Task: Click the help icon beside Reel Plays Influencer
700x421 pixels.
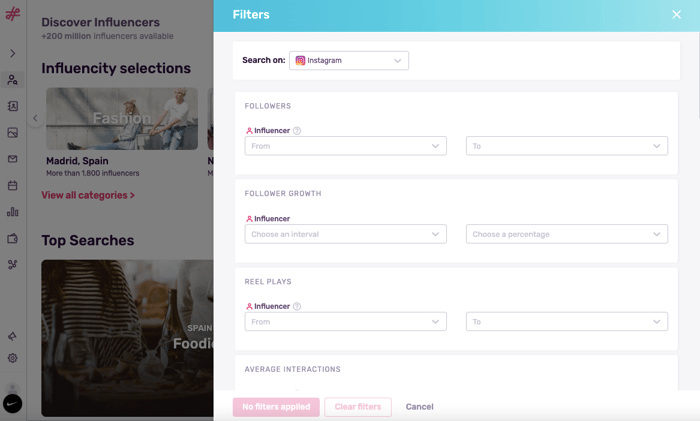Action: click(x=297, y=307)
